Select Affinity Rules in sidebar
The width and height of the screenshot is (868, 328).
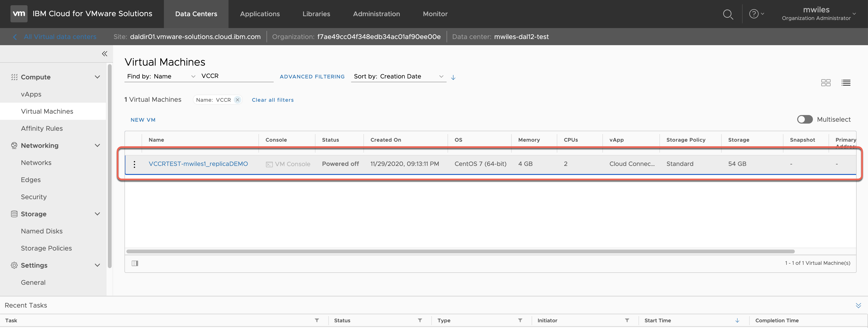click(x=42, y=128)
